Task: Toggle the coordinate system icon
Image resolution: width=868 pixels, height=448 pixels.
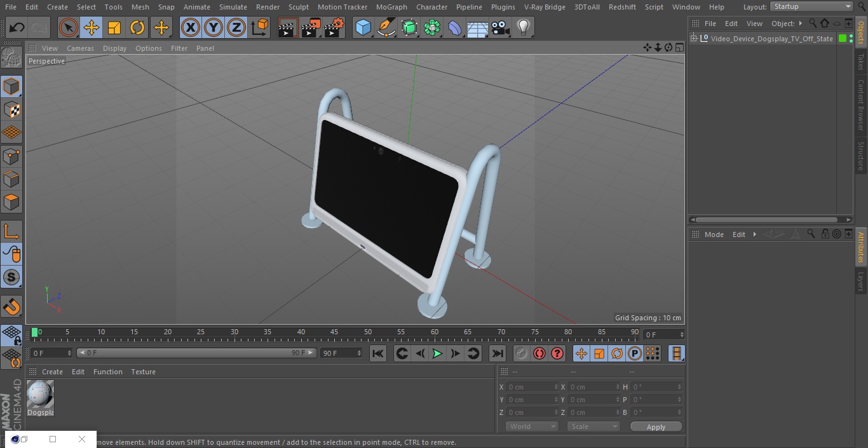Action: click(x=260, y=28)
